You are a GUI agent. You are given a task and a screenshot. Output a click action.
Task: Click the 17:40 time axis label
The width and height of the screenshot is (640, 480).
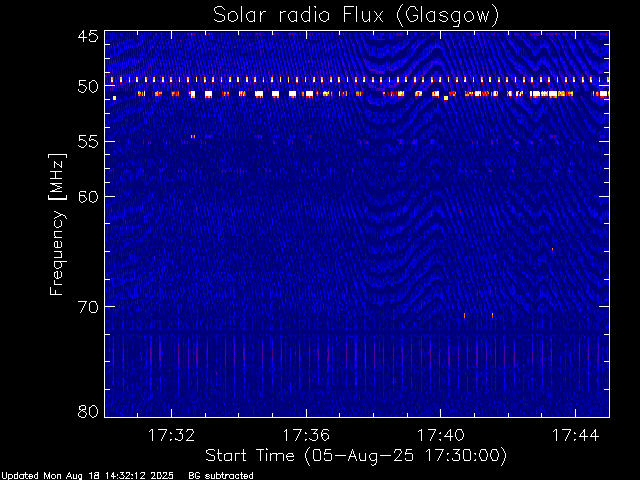pos(440,435)
